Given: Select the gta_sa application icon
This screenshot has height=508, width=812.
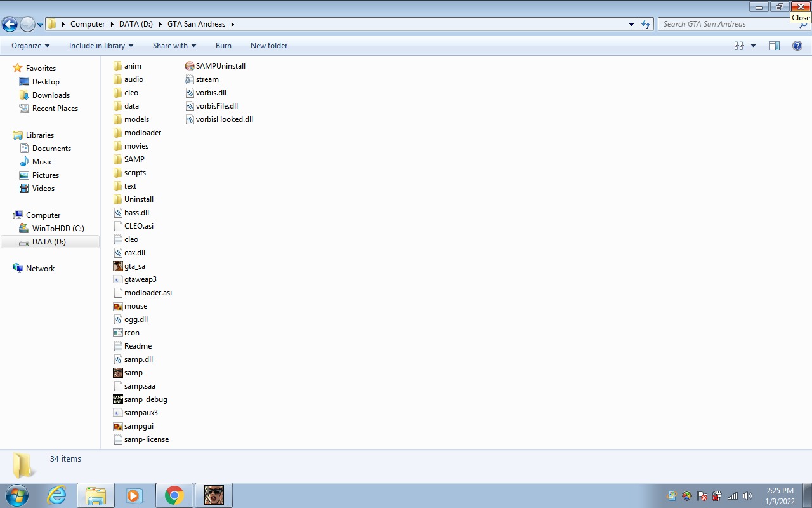Looking at the screenshot, I should 117,266.
